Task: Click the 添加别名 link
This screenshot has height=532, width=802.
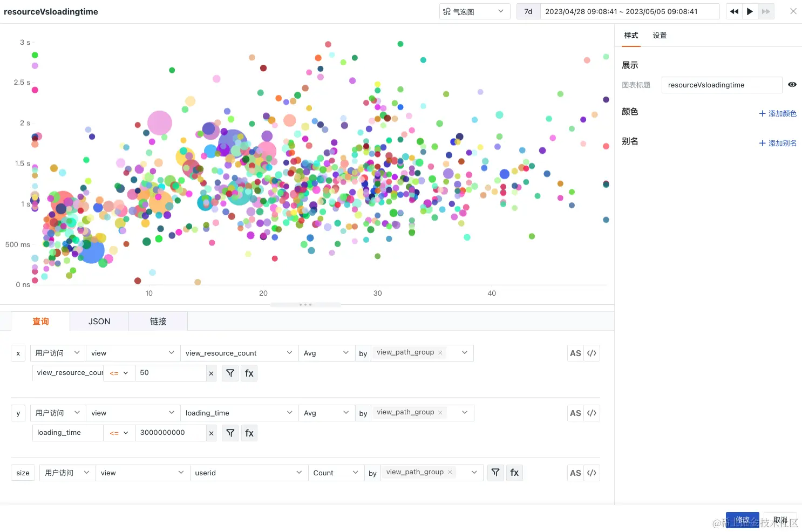Action: pos(778,143)
